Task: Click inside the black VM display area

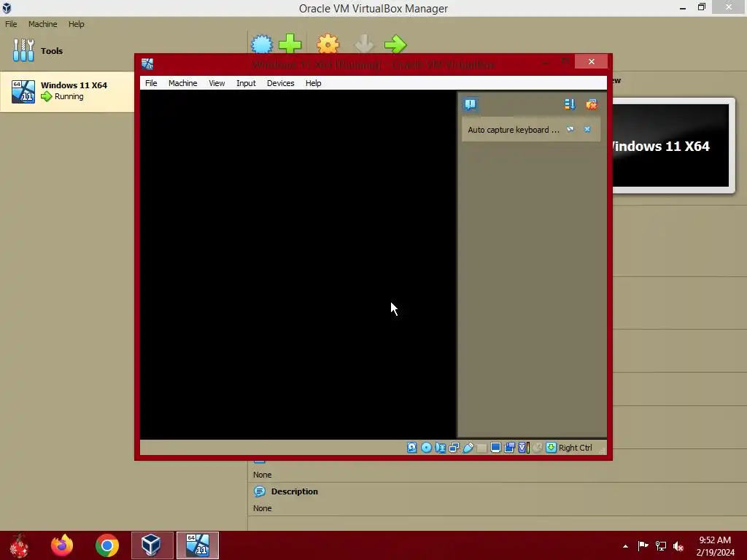Action: 298,264
